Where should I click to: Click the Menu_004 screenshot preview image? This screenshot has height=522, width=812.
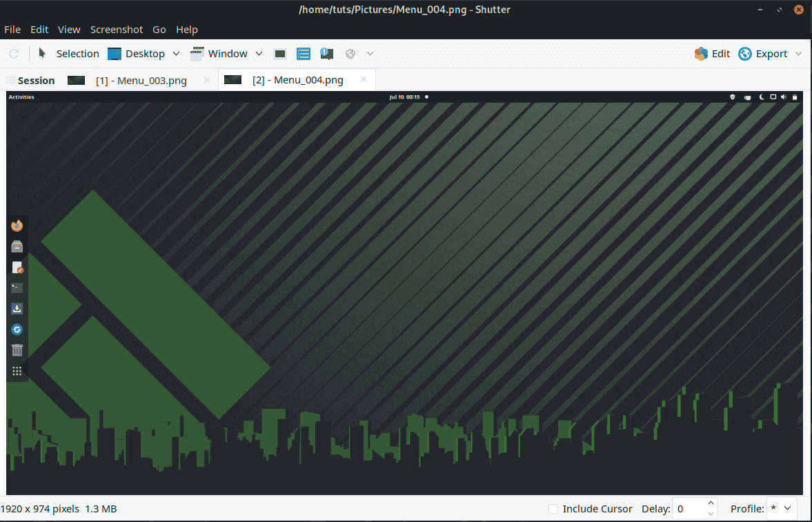coord(404,293)
